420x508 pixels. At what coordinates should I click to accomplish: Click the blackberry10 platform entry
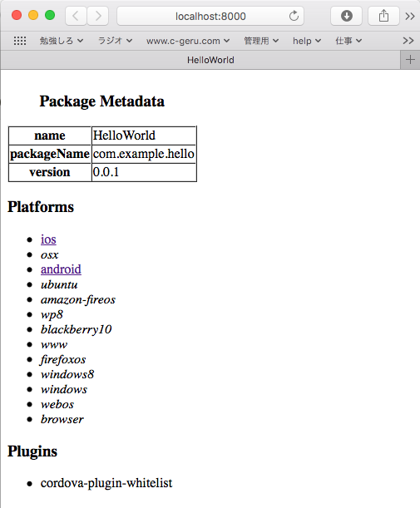tap(77, 329)
